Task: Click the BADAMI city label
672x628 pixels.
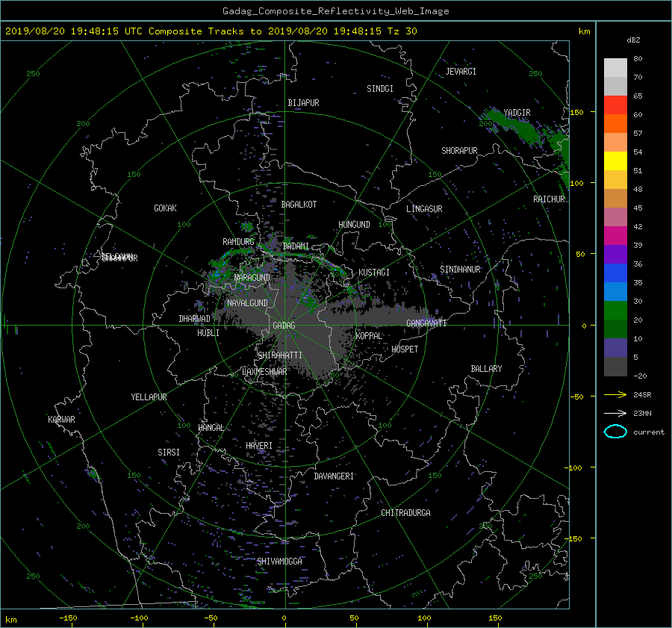Action: (x=296, y=246)
